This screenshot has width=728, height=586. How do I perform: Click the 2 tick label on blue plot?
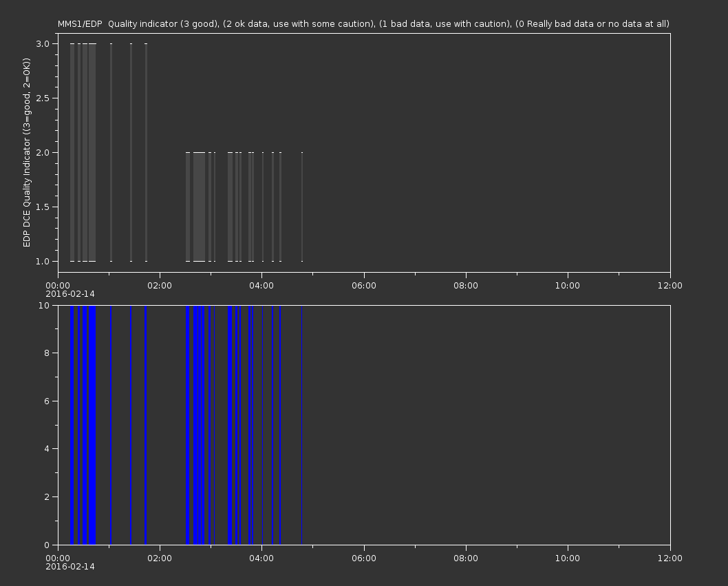[47, 496]
